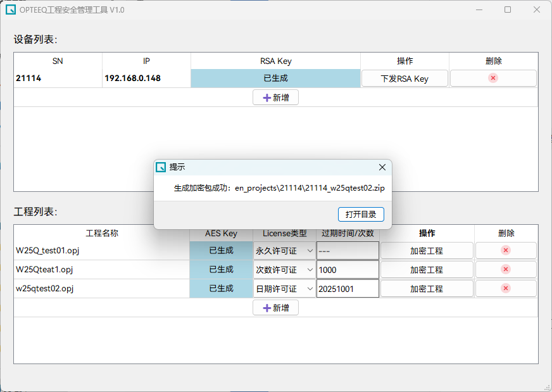Open 日期许可证 dropdown for w25qtest02.opj
This screenshot has width=552, height=392.
pos(284,289)
